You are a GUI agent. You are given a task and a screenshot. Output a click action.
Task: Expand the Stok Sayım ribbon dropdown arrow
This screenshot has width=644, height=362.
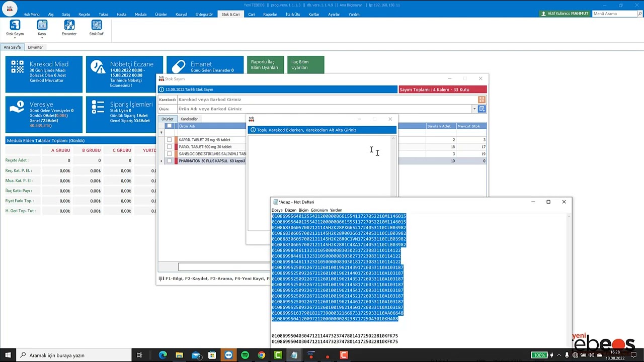click(15, 38)
